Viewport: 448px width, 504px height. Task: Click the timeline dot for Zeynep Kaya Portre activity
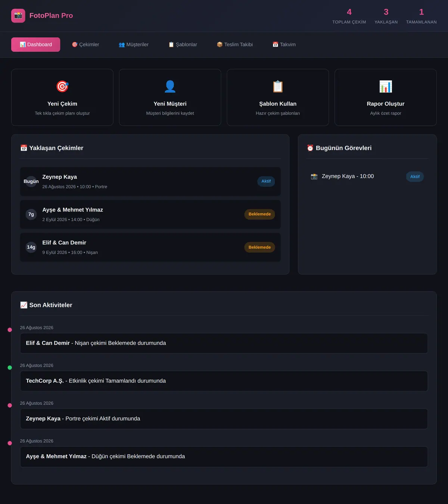click(10, 405)
